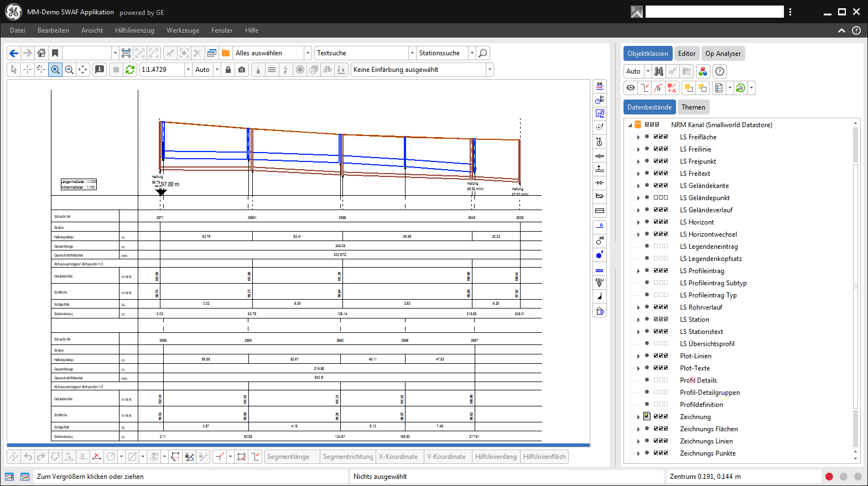
Task: Select the Zeichnungs Linien tree item
Action: (706, 441)
